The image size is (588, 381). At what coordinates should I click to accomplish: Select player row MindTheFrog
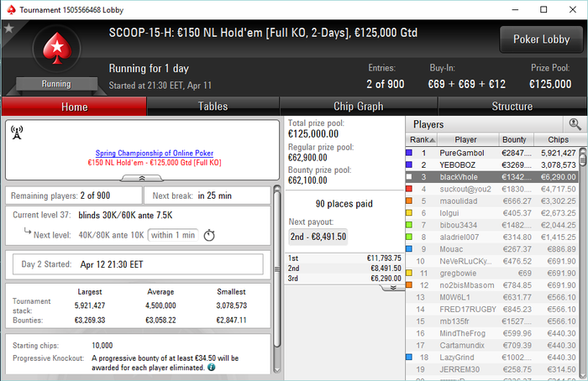point(492,333)
